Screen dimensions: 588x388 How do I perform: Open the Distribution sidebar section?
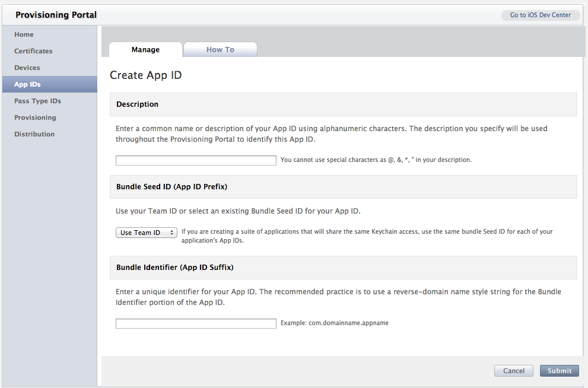click(x=34, y=134)
